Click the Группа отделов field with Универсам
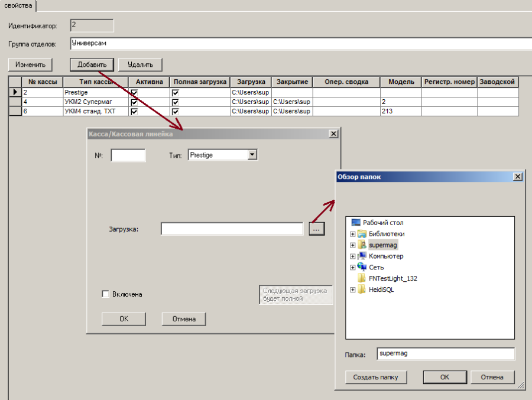532x400 pixels. point(301,44)
